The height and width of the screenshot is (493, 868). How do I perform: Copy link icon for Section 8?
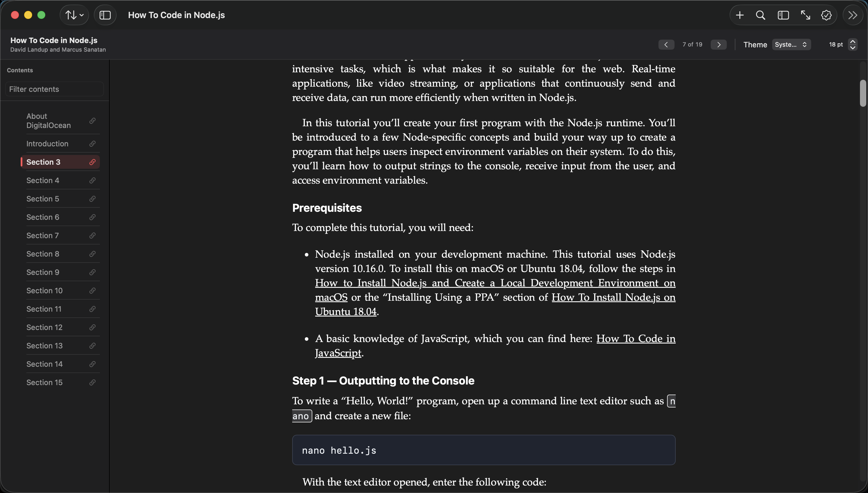pyautogui.click(x=92, y=254)
